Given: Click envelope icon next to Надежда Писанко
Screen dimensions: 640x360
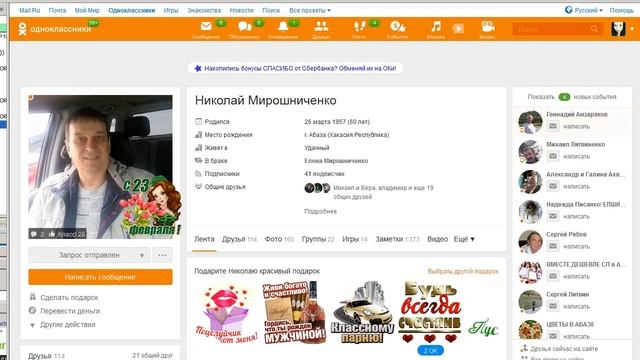Looking at the screenshot, I should tap(553, 216).
